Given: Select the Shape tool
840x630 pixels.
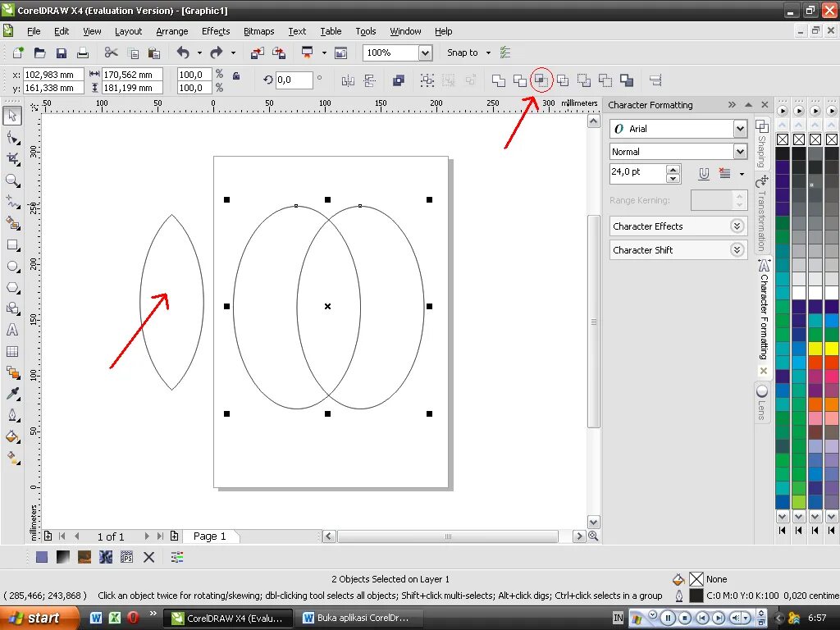Looking at the screenshot, I should (x=12, y=138).
